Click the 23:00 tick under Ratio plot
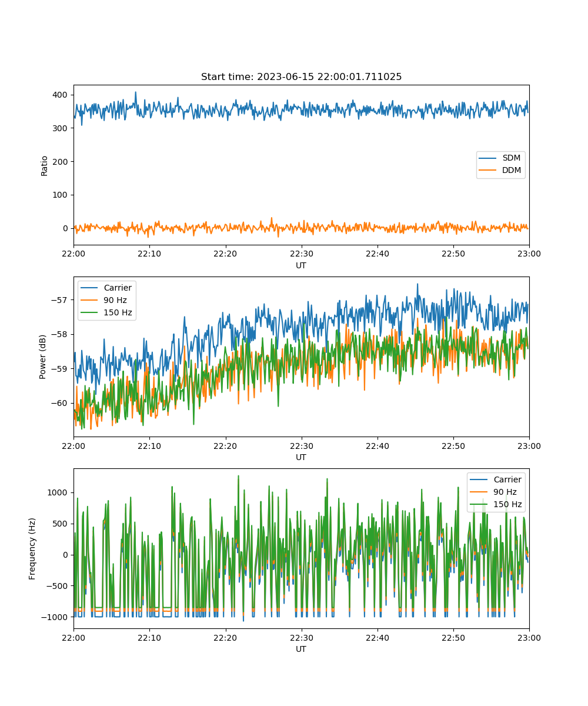This screenshot has width=588, height=706. [529, 254]
